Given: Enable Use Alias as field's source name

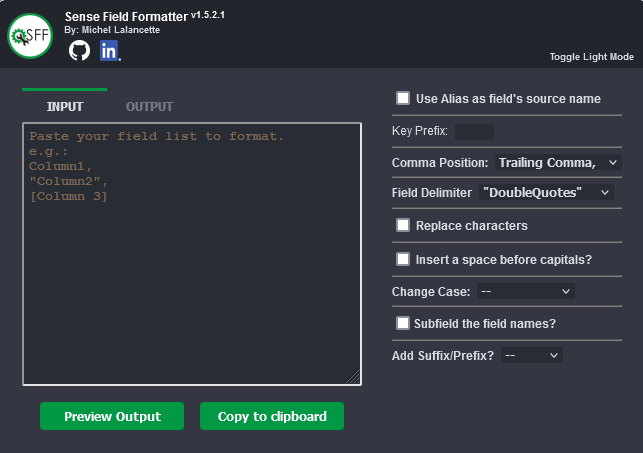Looking at the screenshot, I should [403, 98].
